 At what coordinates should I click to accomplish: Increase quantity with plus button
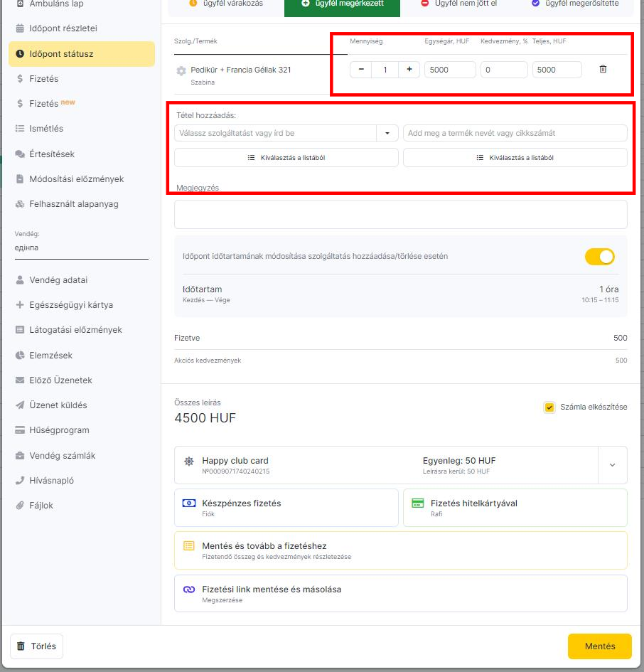pyautogui.click(x=409, y=70)
